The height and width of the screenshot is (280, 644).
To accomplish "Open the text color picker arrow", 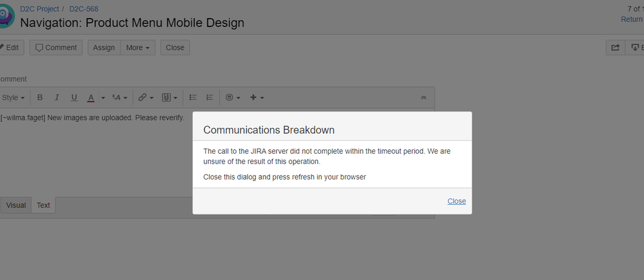I will (x=103, y=98).
